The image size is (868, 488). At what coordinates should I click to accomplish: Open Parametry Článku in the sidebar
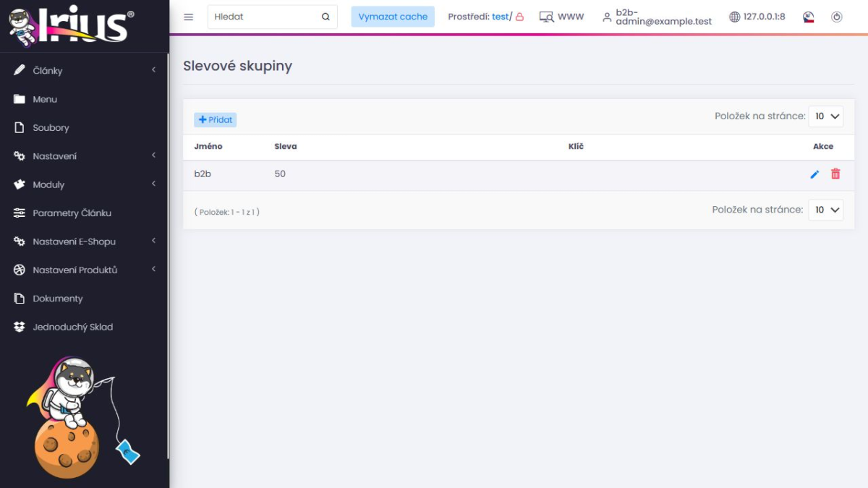click(72, 213)
